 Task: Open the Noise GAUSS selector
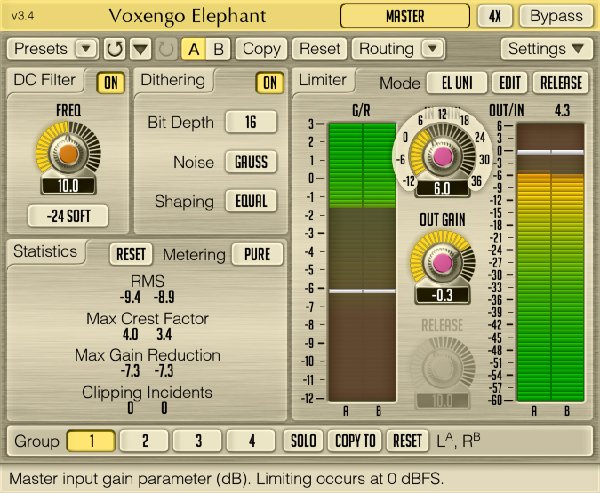tap(251, 162)
